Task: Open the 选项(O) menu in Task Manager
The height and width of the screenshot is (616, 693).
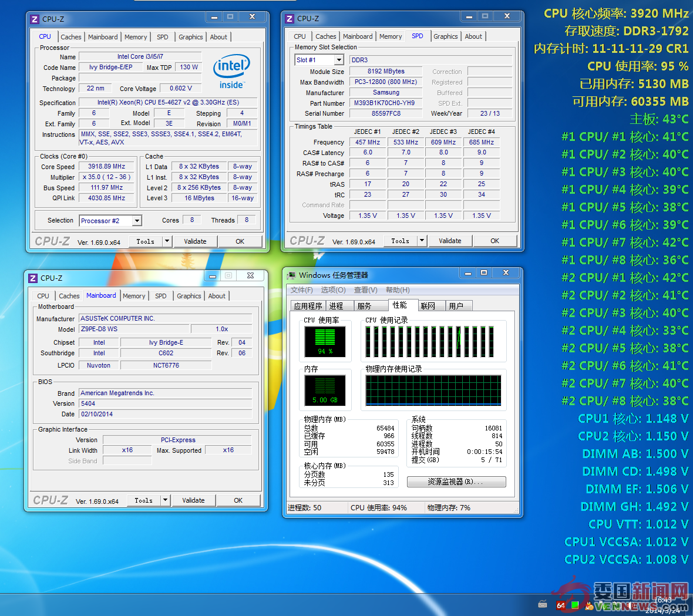Action: coord(333,290)
